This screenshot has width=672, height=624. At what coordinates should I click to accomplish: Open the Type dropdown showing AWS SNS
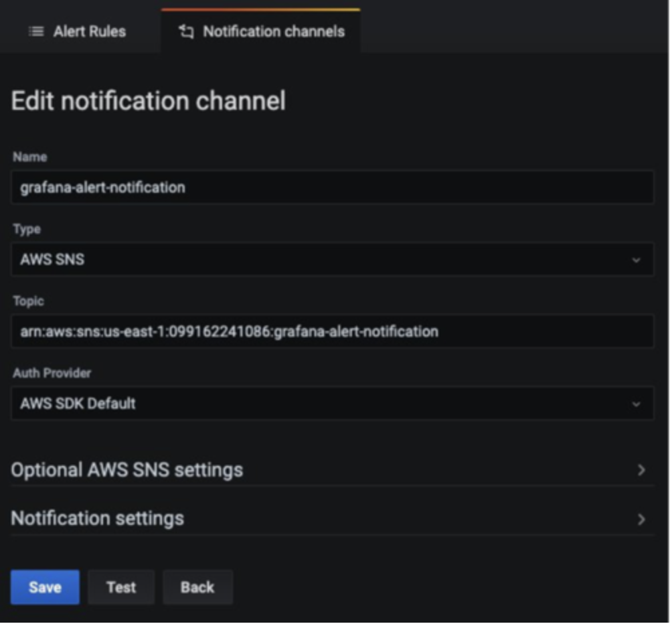coord(333,259)
